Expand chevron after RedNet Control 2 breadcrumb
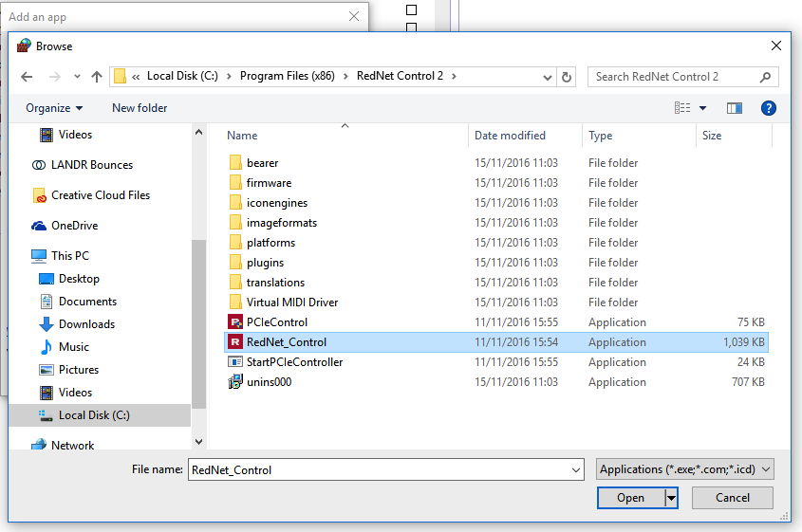This screenshot has width=802, height=532. click(454, 76)
